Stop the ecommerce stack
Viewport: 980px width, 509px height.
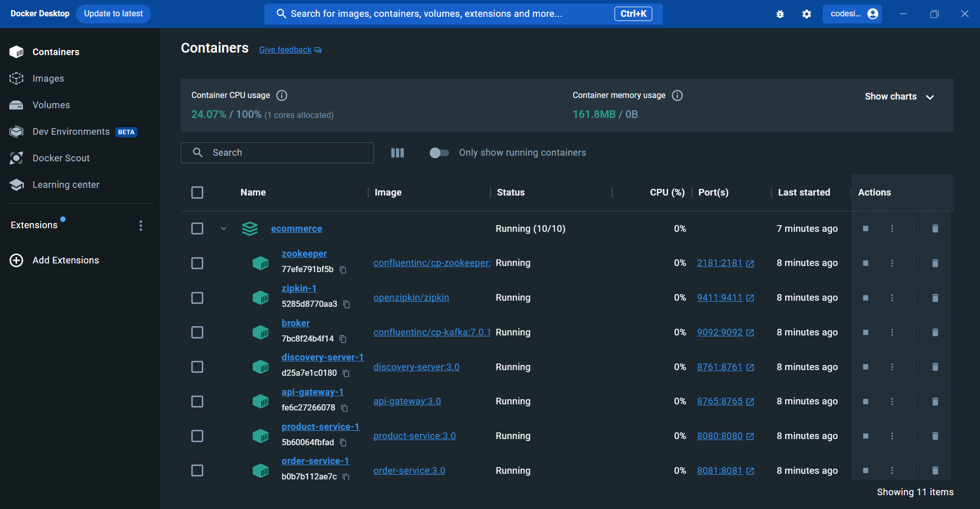click(x=866, y=229)
